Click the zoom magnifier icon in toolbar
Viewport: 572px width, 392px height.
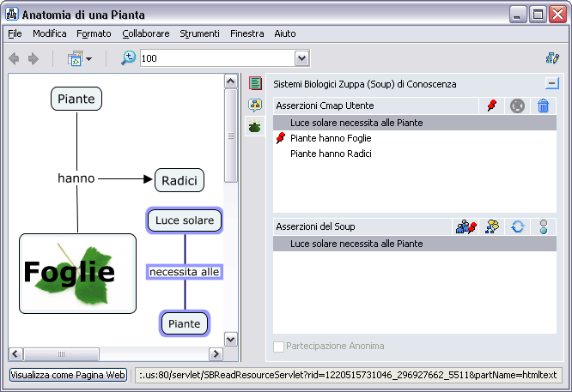tap(128, 58)
